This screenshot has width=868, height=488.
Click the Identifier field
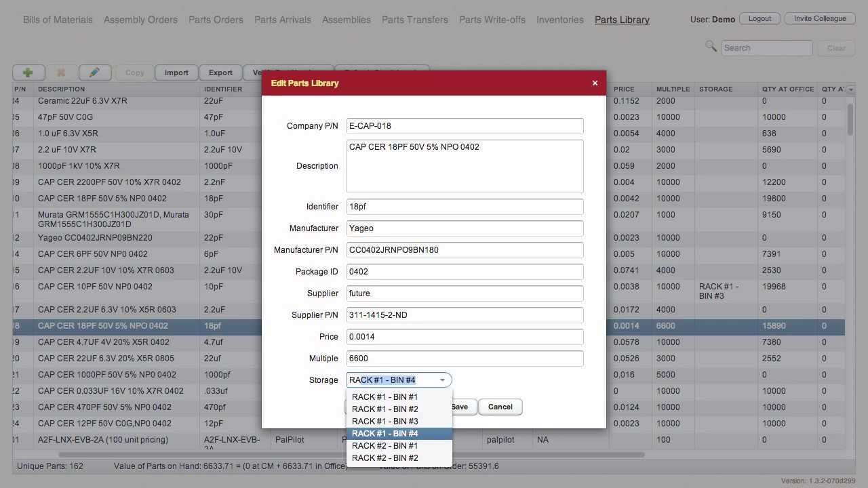click(465, 207)
